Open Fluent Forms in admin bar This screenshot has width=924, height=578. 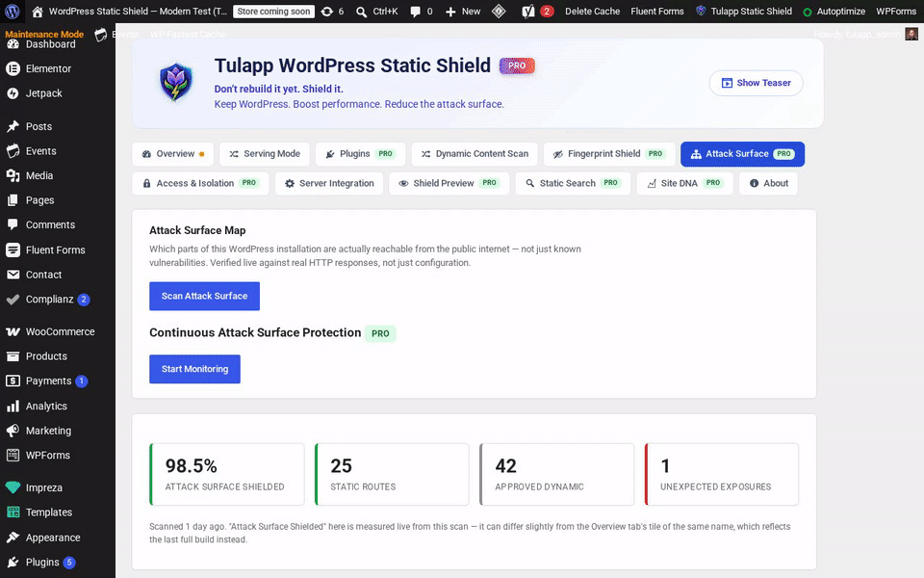point(657,12)
